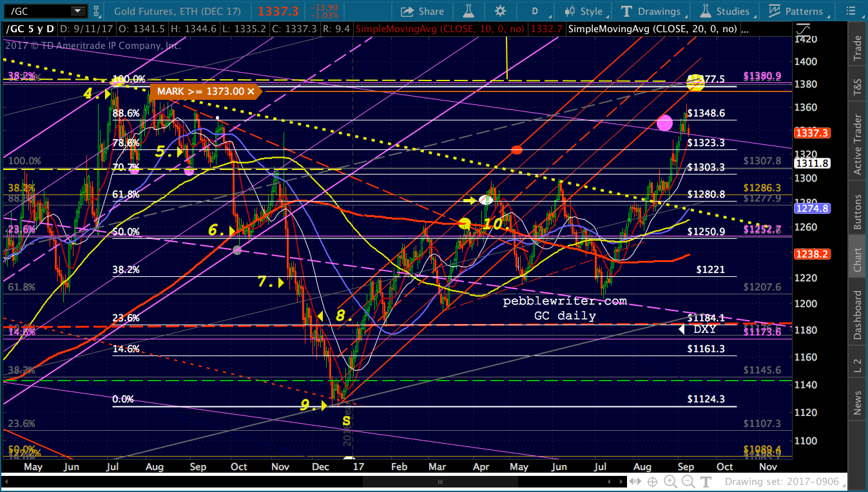Click the text tool T icon
Screen dimensions: 868x492
tap(706, 482)
